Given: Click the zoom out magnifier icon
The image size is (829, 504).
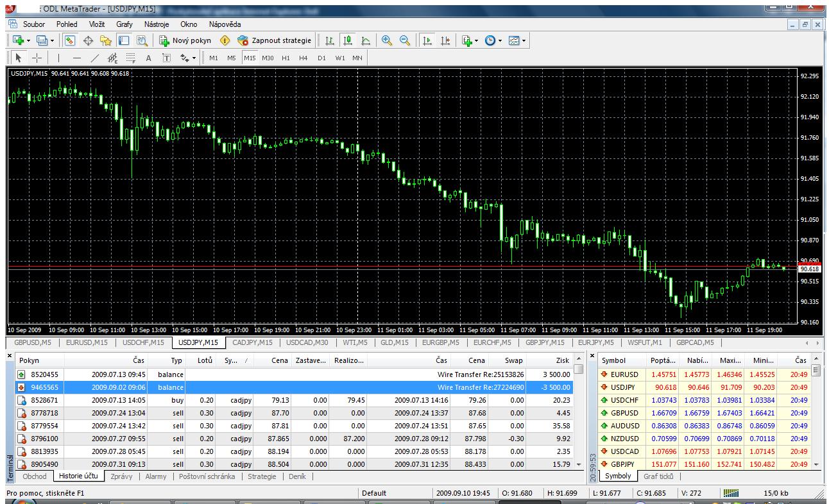Looking at the screenshot, I should [x=405, y=40].
